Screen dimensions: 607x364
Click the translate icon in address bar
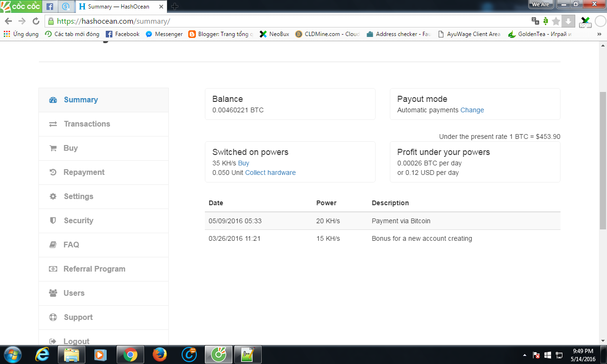tap(535, 21)
